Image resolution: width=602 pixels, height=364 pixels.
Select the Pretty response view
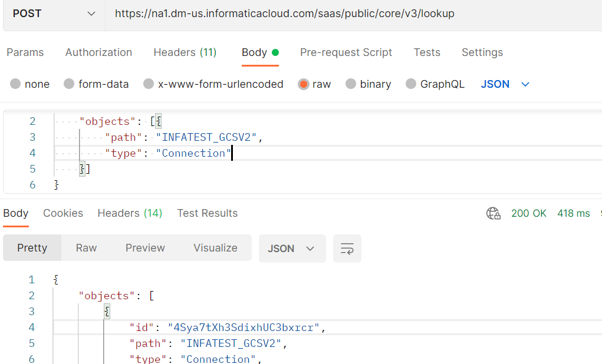32,248
